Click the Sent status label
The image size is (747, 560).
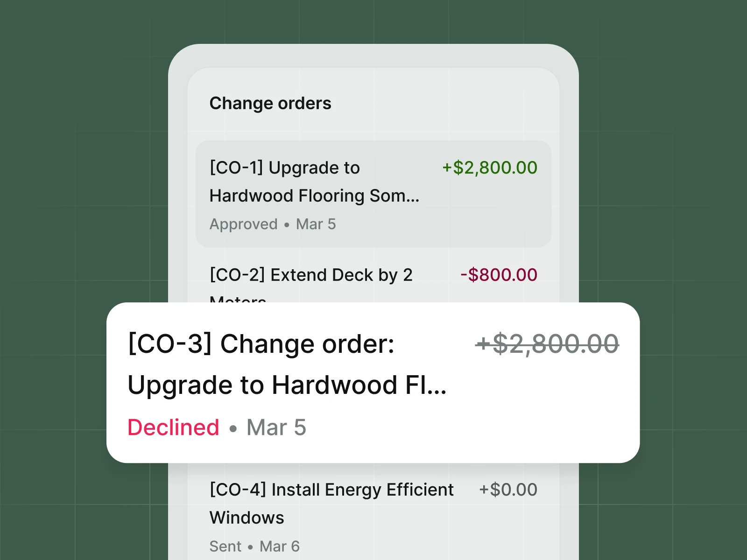pyautogui.click(x=225, y=546)
